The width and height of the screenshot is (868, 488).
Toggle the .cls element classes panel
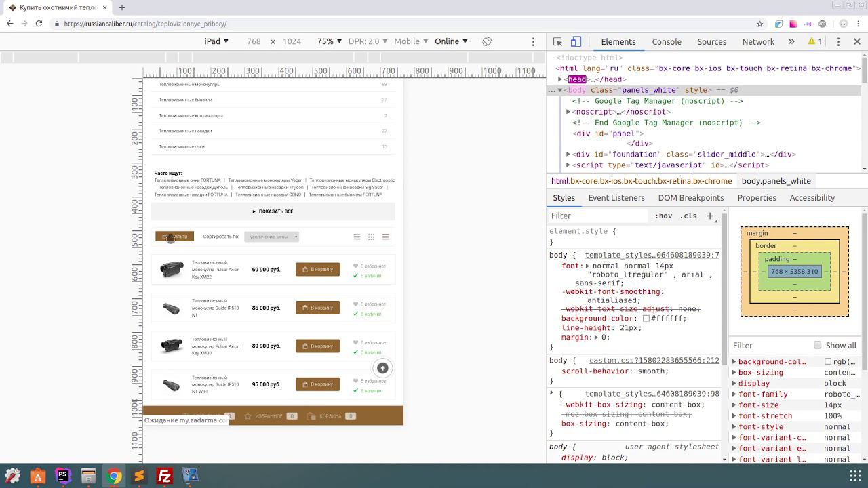pyautogui.click(x=688, y=216)
